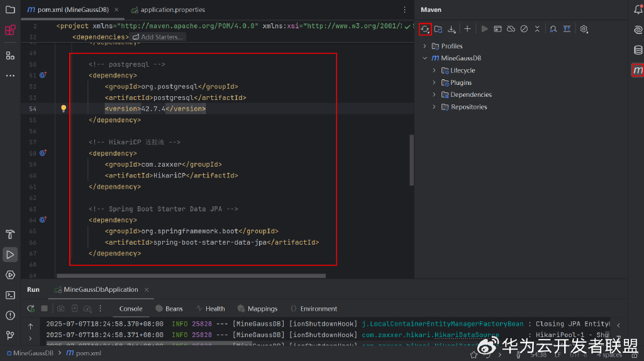
Task: Open notifications bell icon
Action: pyautogui.click(x=638, y=9)
